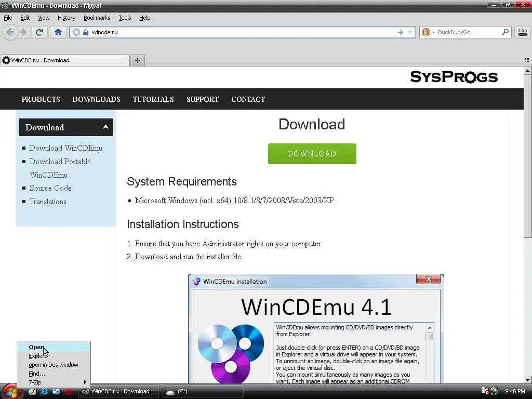
Task: Click the 9:46 PM taskbar clock
Action: click(x=515, y=391)
